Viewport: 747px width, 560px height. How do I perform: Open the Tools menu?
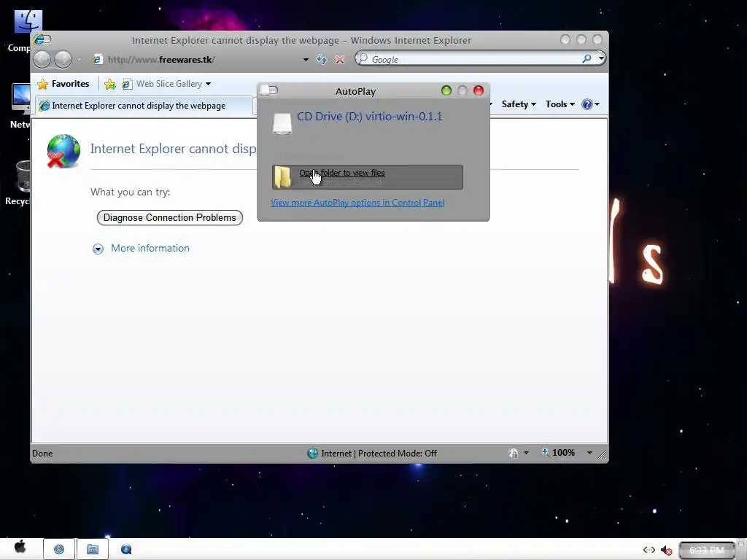pos(560,104)
